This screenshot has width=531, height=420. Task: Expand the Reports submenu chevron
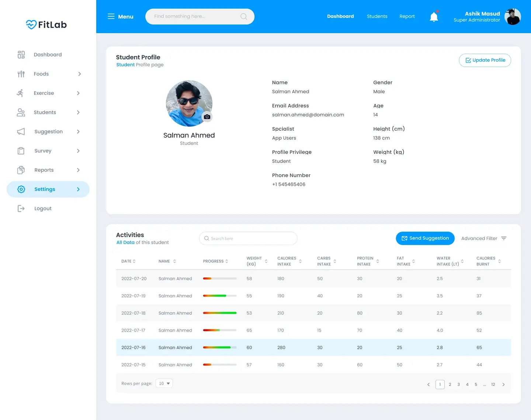78,170
